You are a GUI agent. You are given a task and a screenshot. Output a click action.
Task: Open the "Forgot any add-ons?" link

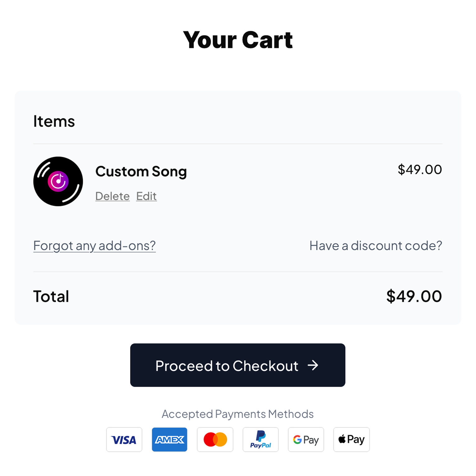(x=95, y=246)
